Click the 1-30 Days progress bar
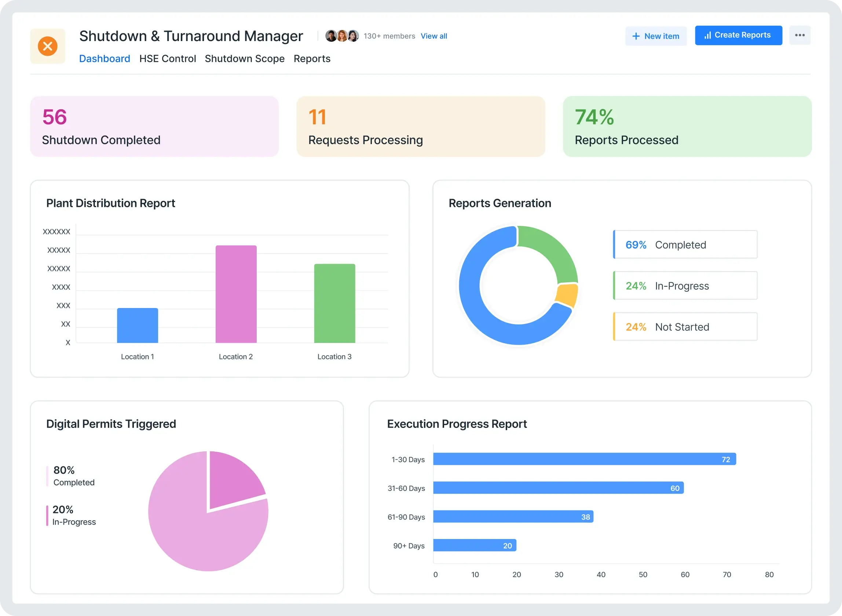The height and width of the screenshot is (616, 842). 584,459
